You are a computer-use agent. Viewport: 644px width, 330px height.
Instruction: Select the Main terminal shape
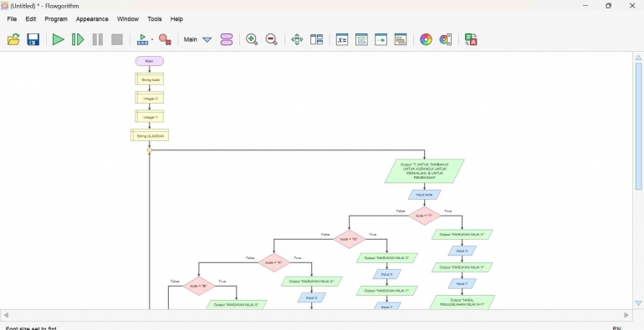pyautogui.click(x=150, y=61)
